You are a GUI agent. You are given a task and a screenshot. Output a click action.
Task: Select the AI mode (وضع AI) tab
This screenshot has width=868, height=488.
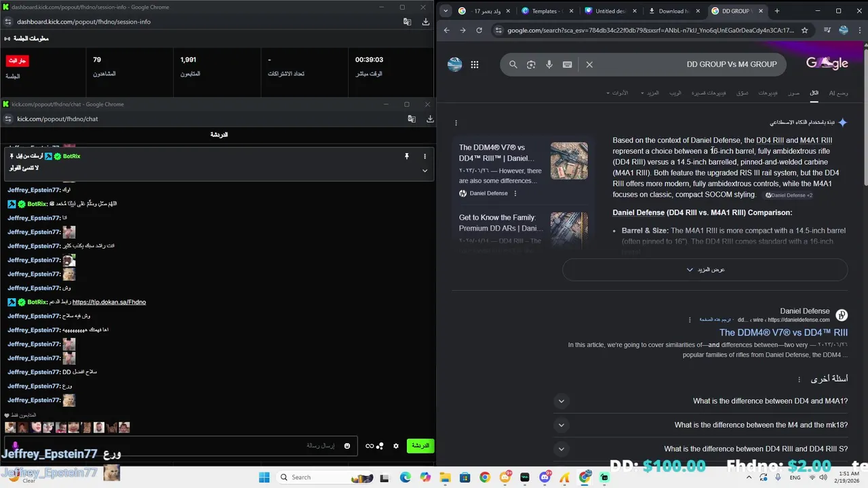tap(838, 93)
